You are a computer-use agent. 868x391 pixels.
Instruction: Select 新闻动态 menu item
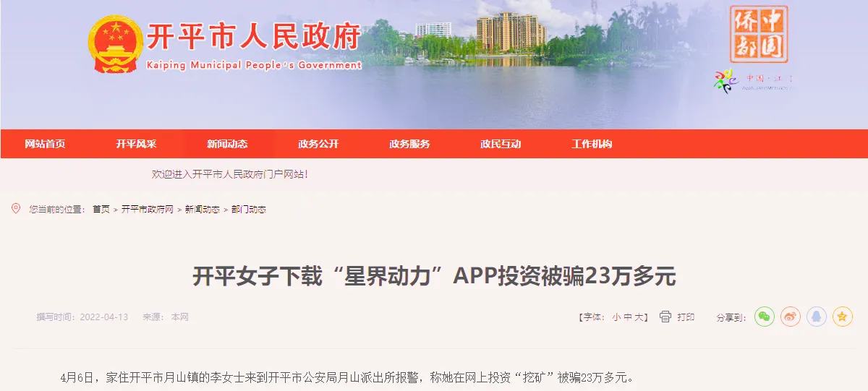(x=227, y=144)
